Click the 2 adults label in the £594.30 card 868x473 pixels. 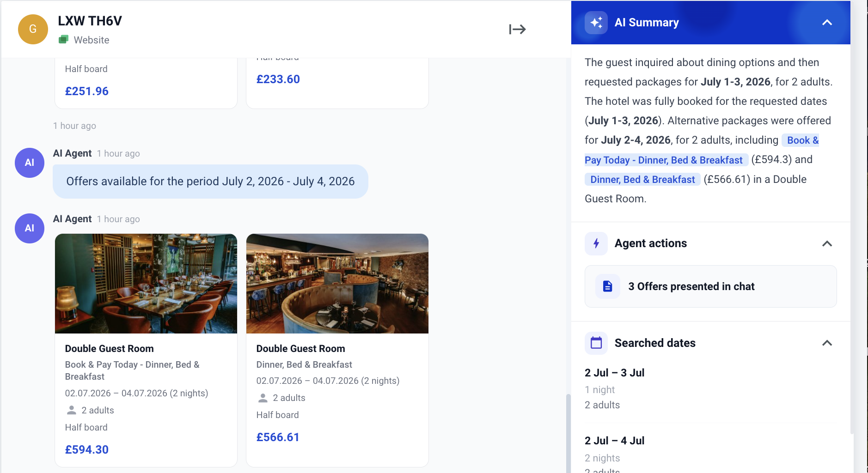click(98, 410)
